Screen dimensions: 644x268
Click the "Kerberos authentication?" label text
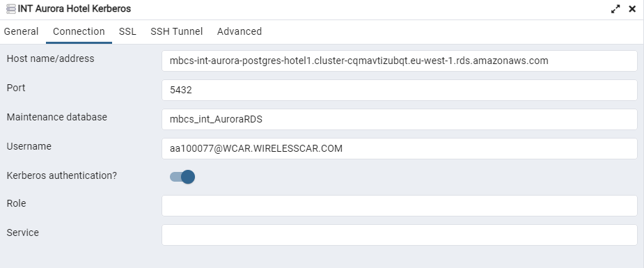pyautogui.click(x=61, y=175)
